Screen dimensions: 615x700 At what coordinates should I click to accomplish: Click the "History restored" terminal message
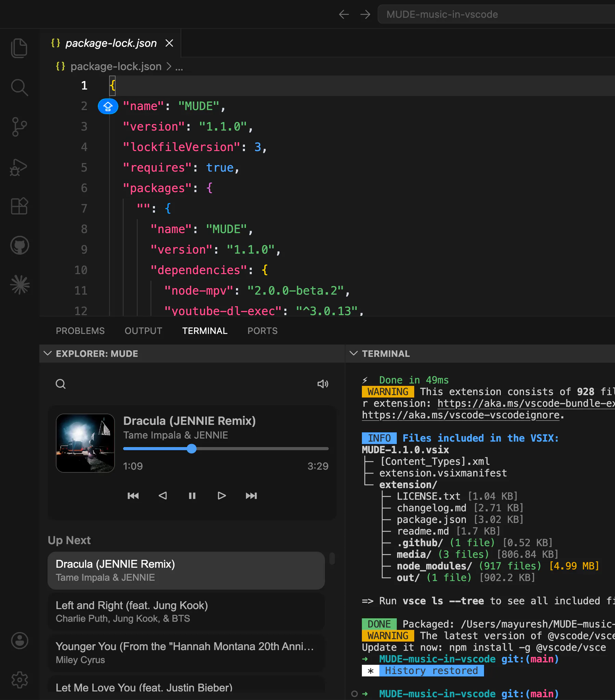(431, 671)
